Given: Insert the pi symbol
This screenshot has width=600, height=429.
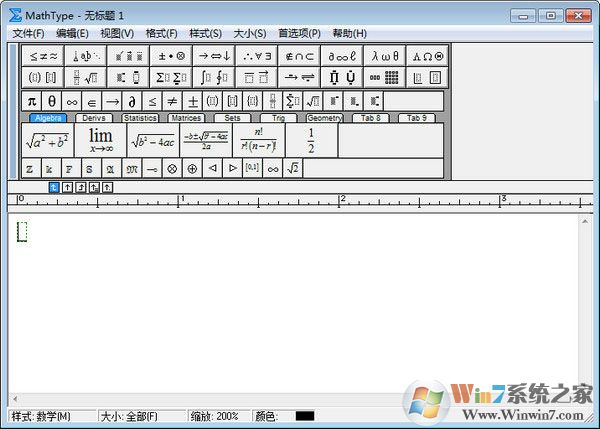Looking at the screenshot, I should [x=31, y=101].
